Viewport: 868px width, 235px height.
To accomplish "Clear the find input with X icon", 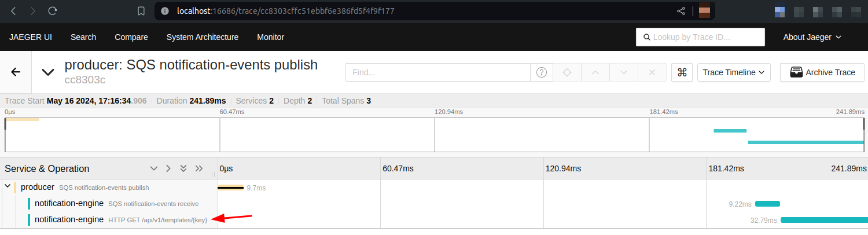I will click(652, 72).
